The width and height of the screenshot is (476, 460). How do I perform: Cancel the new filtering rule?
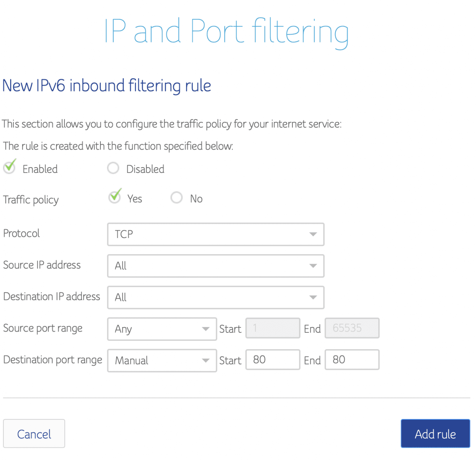click(x=34, y=433)
